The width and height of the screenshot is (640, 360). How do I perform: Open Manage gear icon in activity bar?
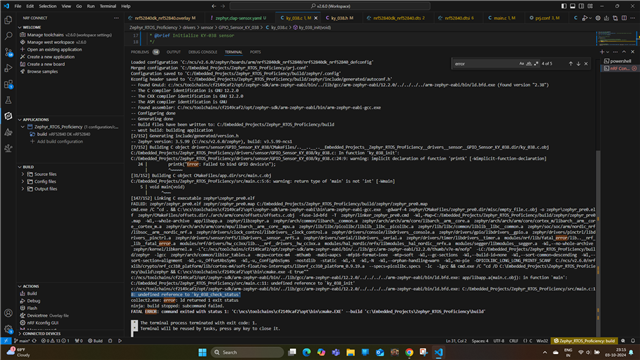pyautogui.click(x=8, y=329)
